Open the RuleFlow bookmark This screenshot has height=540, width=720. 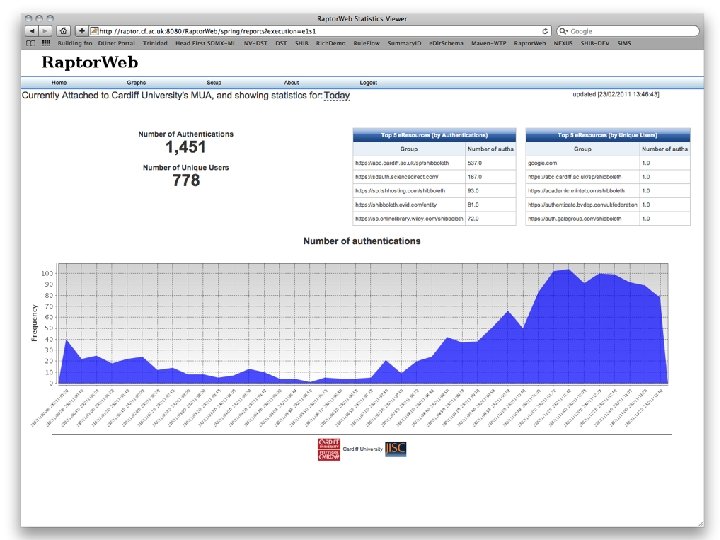point(366,43)
